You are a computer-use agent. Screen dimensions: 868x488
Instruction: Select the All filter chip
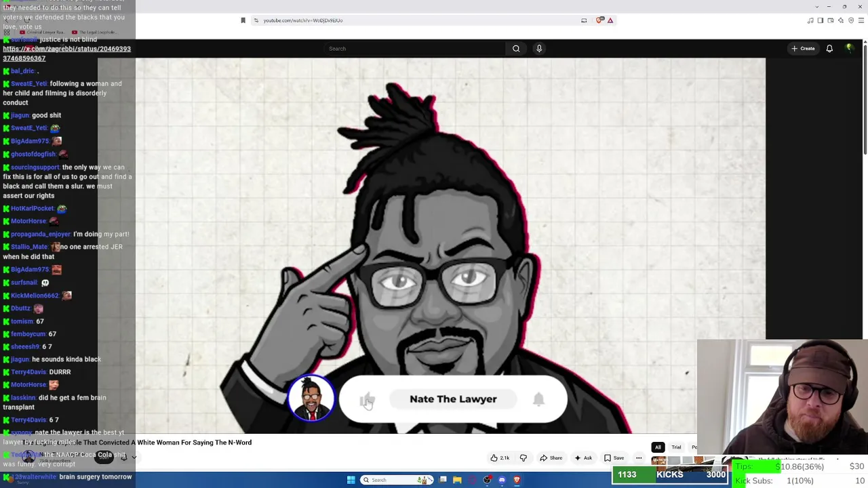[x=658, y=447]
